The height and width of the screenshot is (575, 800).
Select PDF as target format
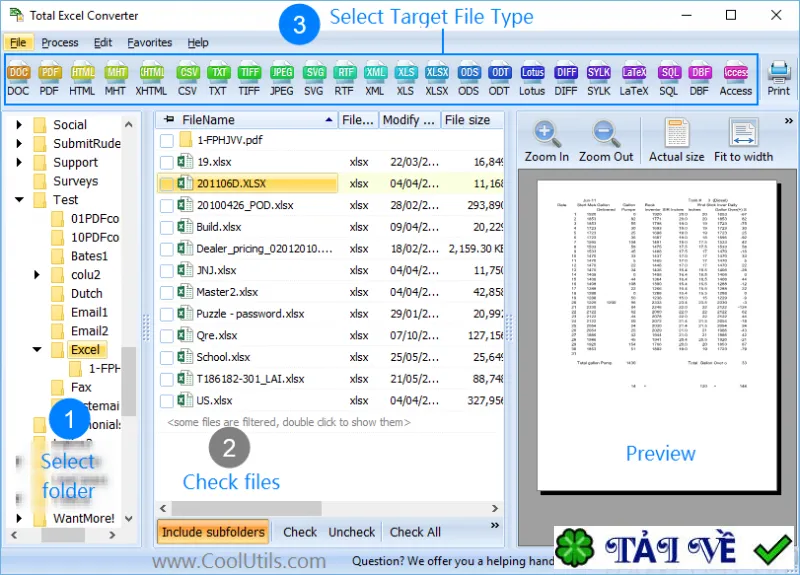pyautogui.click(x=49, y=80)
